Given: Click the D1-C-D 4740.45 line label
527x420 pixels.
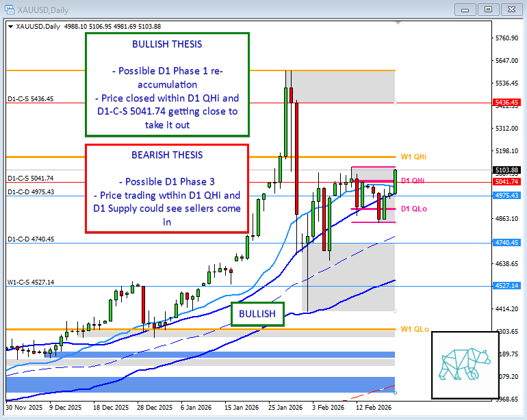Looking at the screenshot, I should (x=31, y=239).
